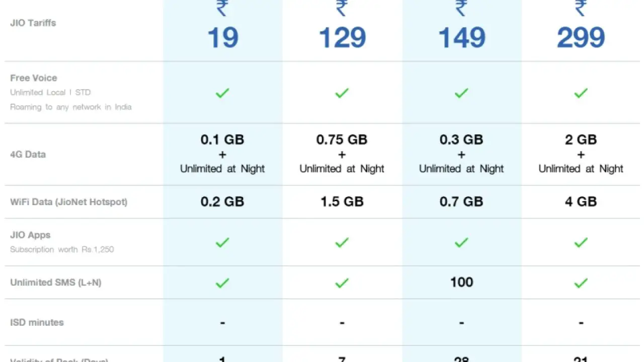Click the Unlimited SMS checkmark under 129 plan

pos(342,283)
